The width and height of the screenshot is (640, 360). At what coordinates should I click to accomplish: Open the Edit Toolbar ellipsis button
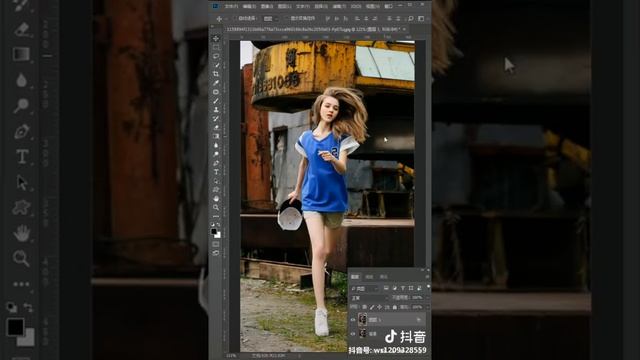(216, 216)
